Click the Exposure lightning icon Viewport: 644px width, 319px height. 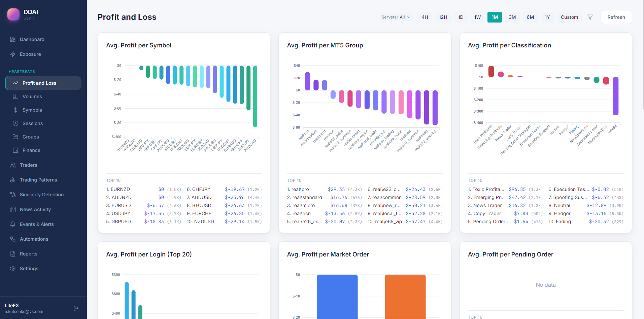pyautogui.click(x=13, y=54)
